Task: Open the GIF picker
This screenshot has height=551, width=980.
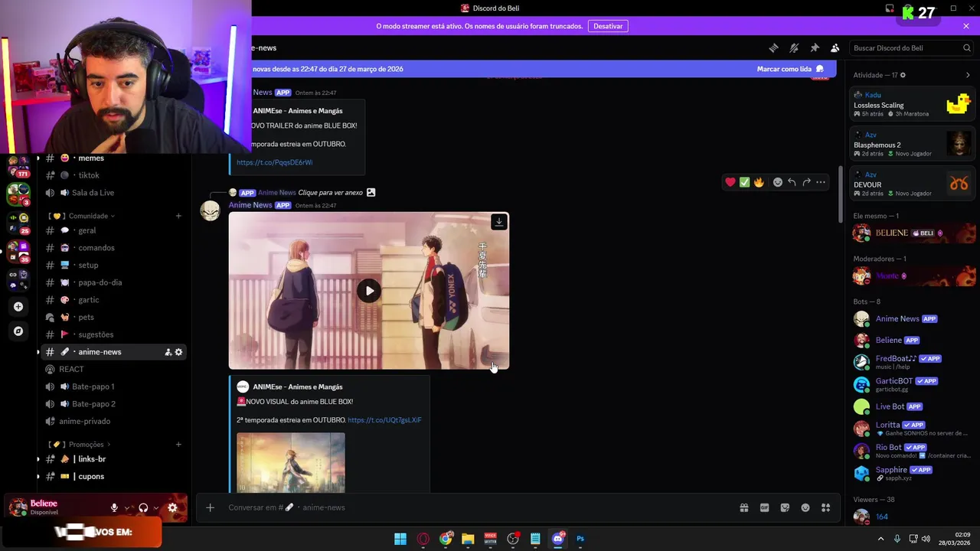Action: point(764,507)
